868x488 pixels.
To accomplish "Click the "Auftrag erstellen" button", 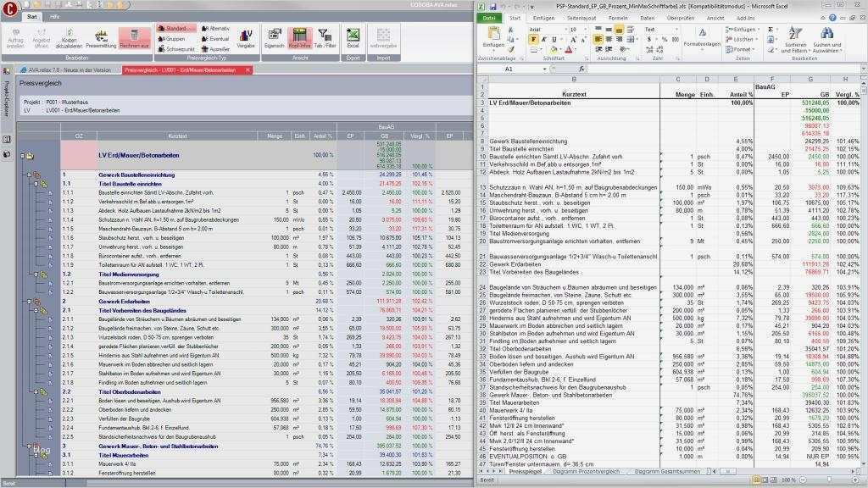I will tap(16, 39).
